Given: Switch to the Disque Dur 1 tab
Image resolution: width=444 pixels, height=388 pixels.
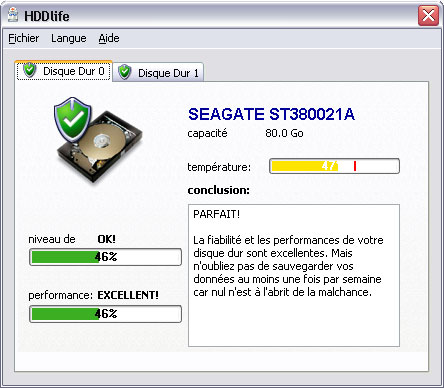Looking at the screenshot, I should tap(158, 72).
